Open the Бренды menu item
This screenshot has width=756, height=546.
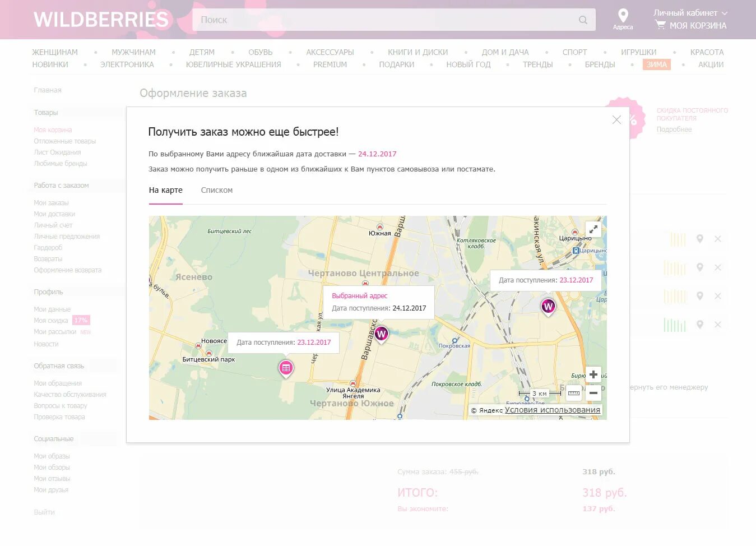pyautogui.click(x=600, y=64)
